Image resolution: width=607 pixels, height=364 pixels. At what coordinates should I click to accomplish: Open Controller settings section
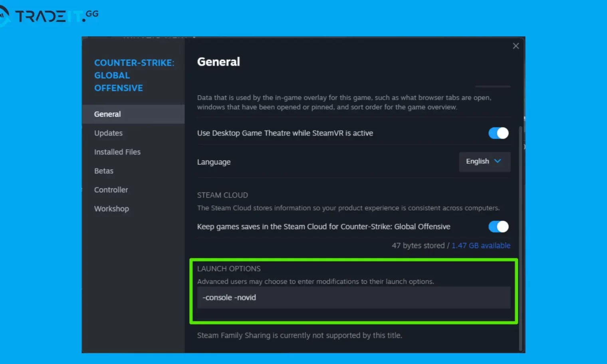(111, 190)
